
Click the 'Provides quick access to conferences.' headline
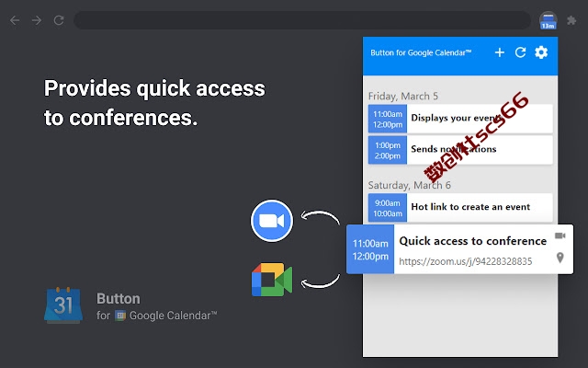[154, 102]
